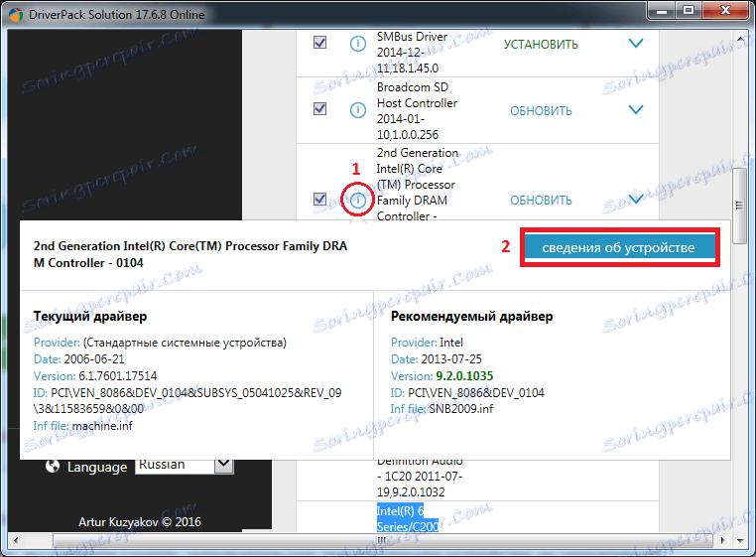756x557 pixels.
Task: Click Artur Kuzyakov © 2016 text
Action: pyautogui.click(x=140, y=522)
